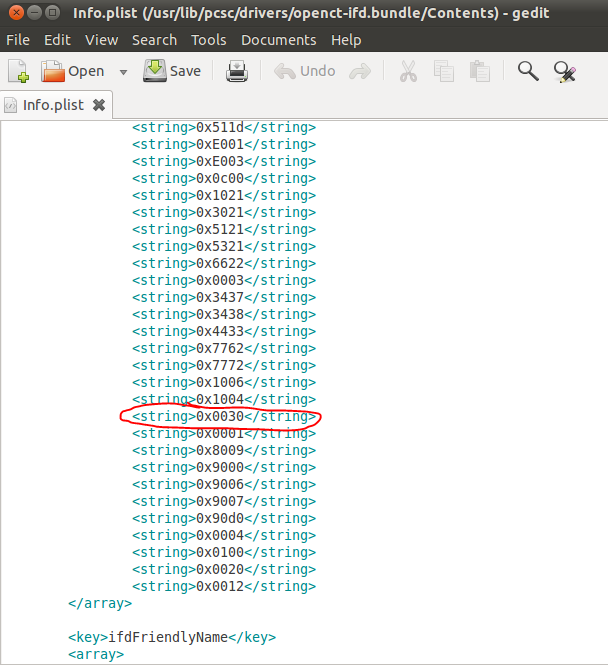Create a new document with toolbar icon
608x665 pixels.
(x=18, y=71)
